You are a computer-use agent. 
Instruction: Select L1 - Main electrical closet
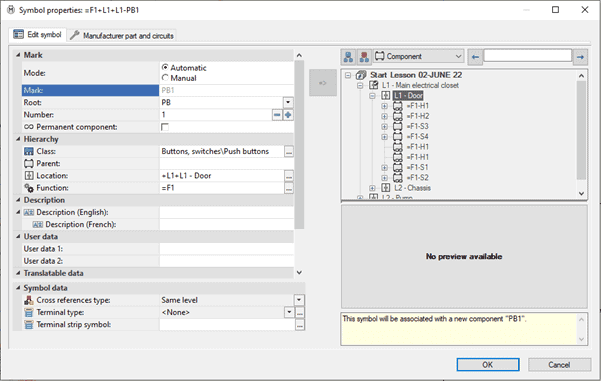point(420,85)
